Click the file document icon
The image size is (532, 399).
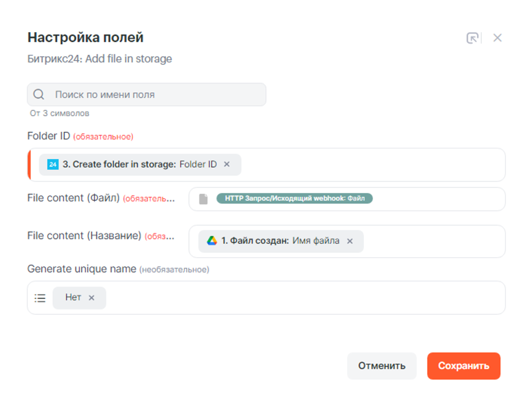pyautogui.click(x=203, y=199)
